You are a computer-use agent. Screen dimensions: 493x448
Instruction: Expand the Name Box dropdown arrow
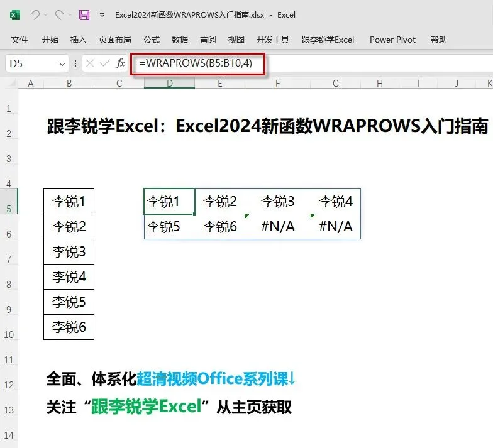pos(62,64)
